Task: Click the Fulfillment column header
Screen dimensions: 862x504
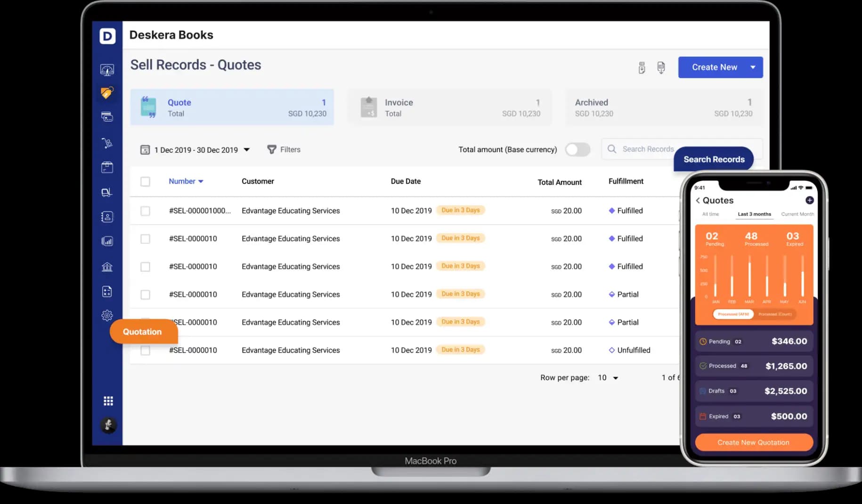Action: [626, 181]
